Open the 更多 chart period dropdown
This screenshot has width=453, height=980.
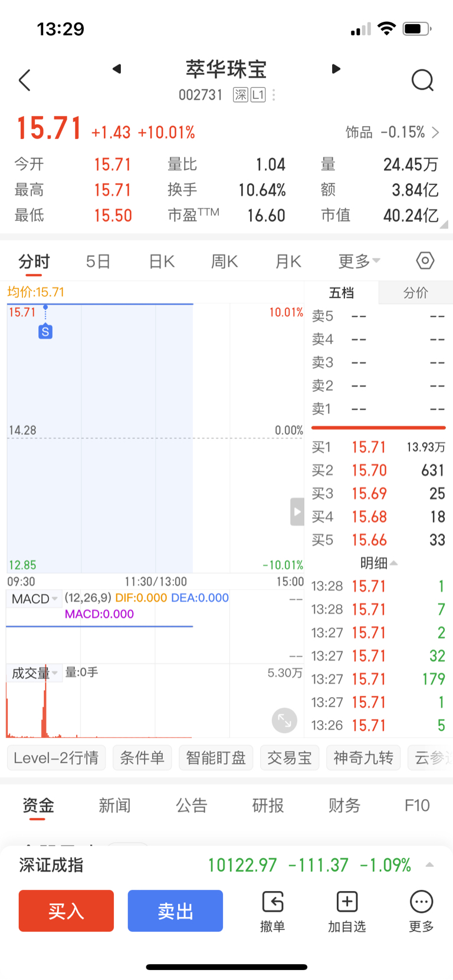click(359, 261)
